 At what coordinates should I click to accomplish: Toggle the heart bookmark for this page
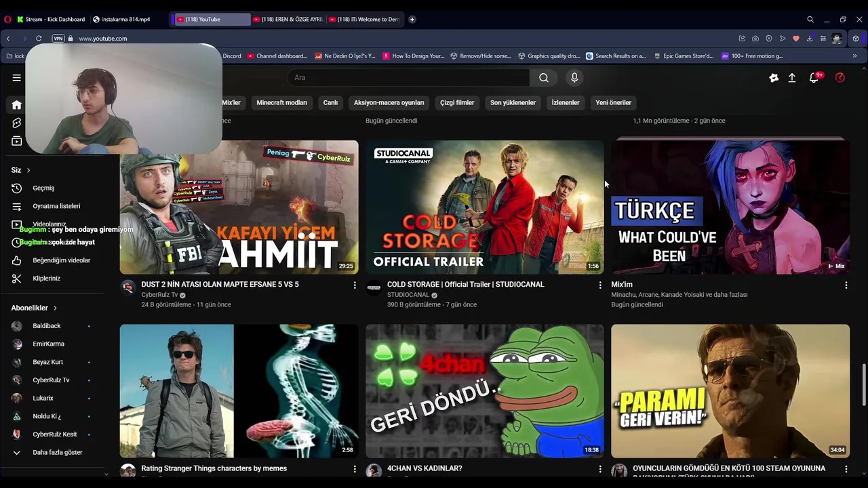pos(796,39)
